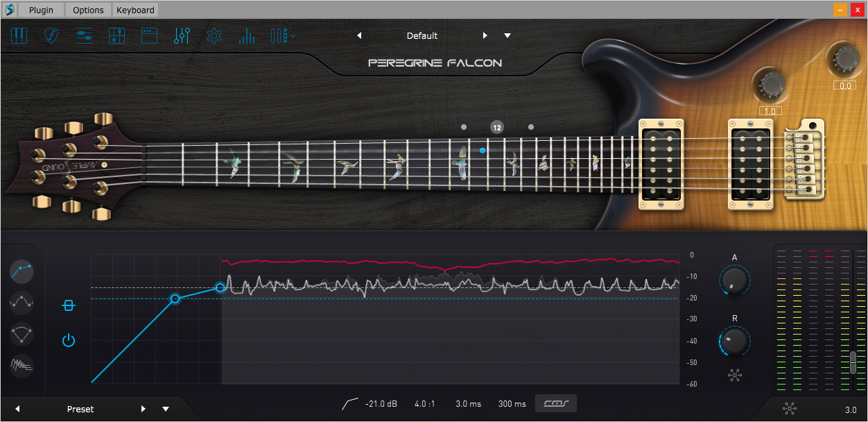Select the arc three-point mode icon
The image size is (868, 422).
[22, 334]
